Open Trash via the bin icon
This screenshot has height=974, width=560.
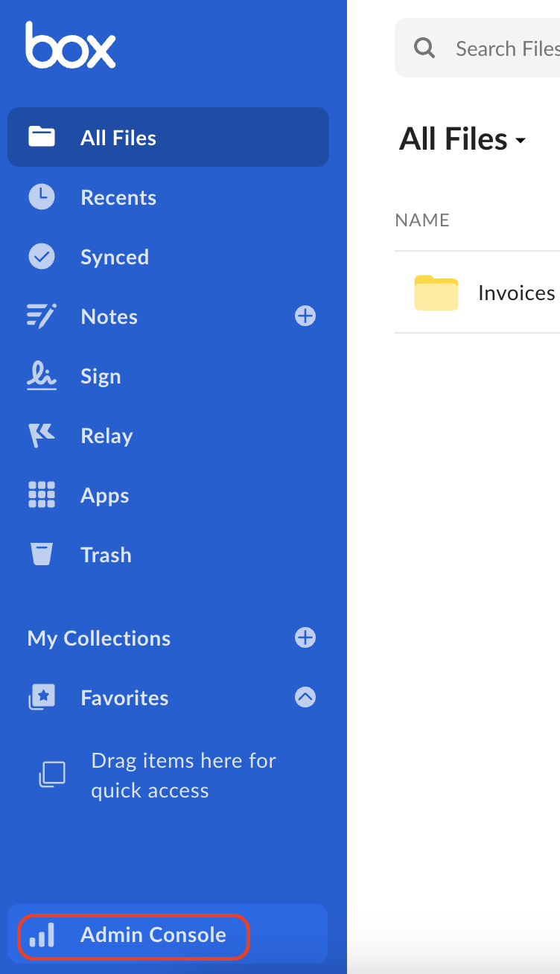click(42, 555)
